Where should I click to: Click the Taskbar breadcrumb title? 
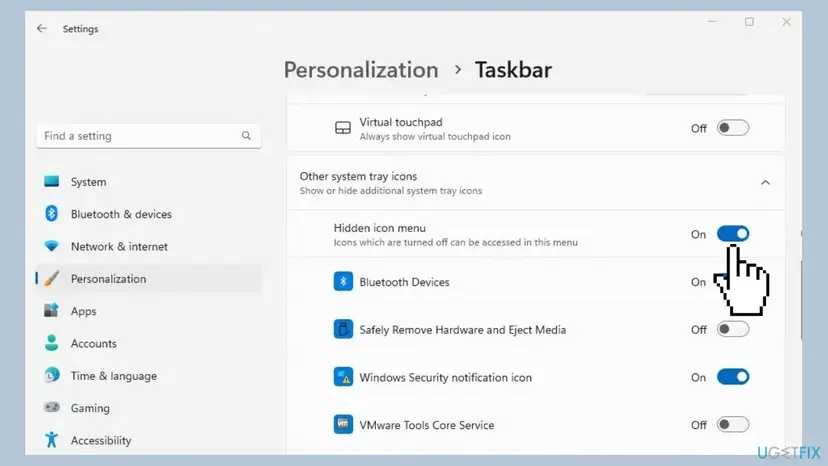[513, 70]
